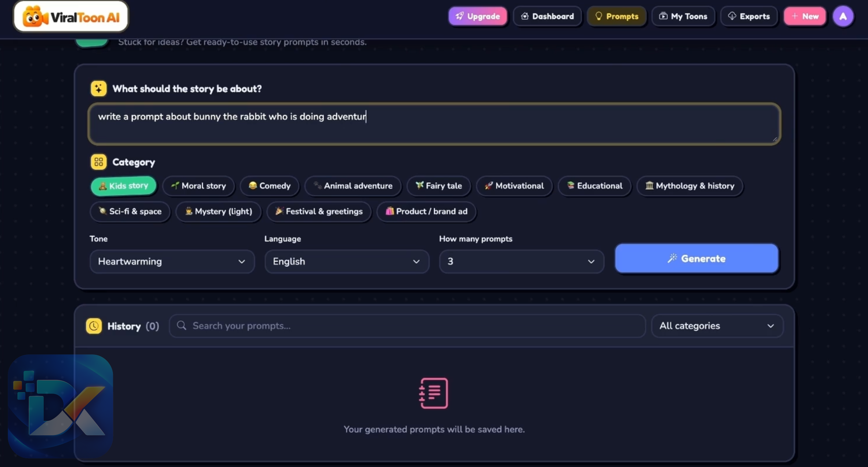Go to My Toons
Screen dimensions: 868x467
point(683,16)
